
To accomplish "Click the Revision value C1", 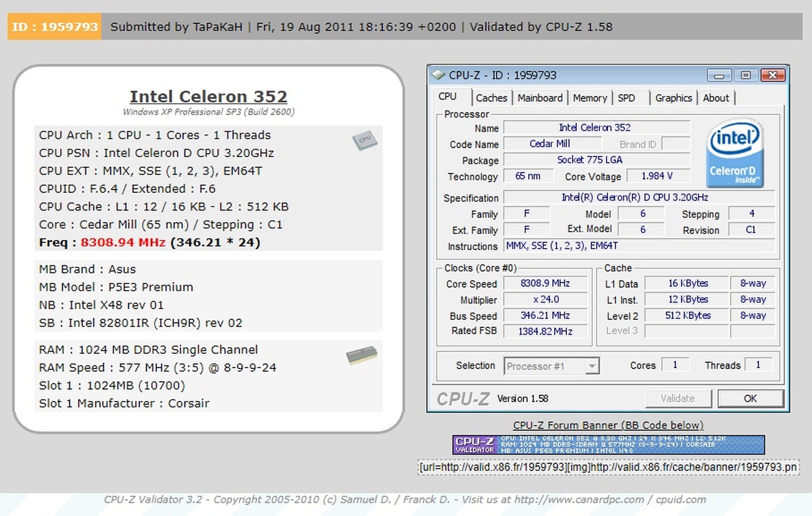I will (751, 230).
